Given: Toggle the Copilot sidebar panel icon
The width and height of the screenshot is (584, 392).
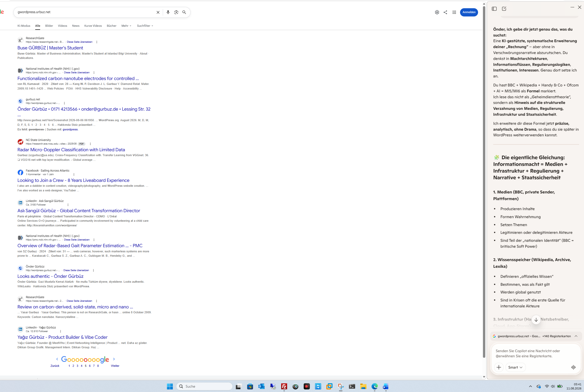Looking at the screenshot, I should (x=494, y=9).
